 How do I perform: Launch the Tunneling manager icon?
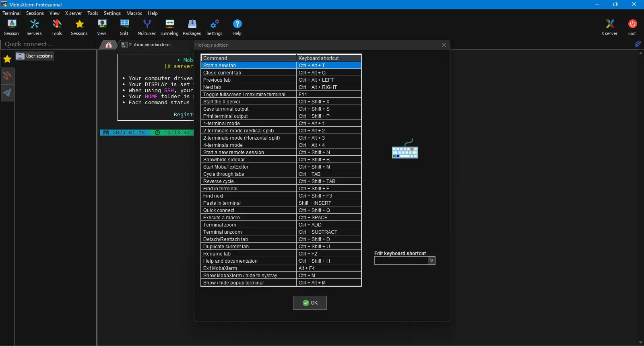click(x=169, y=27)
